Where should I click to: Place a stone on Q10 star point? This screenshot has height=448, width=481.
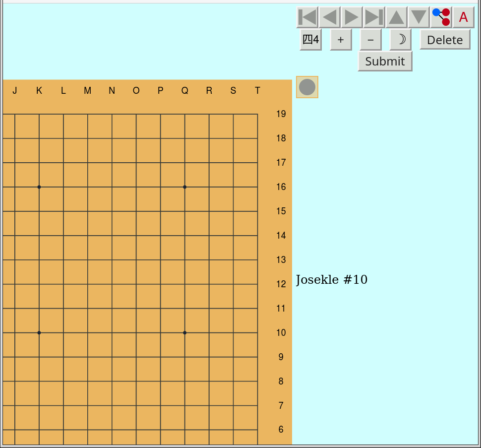point(184,333)
